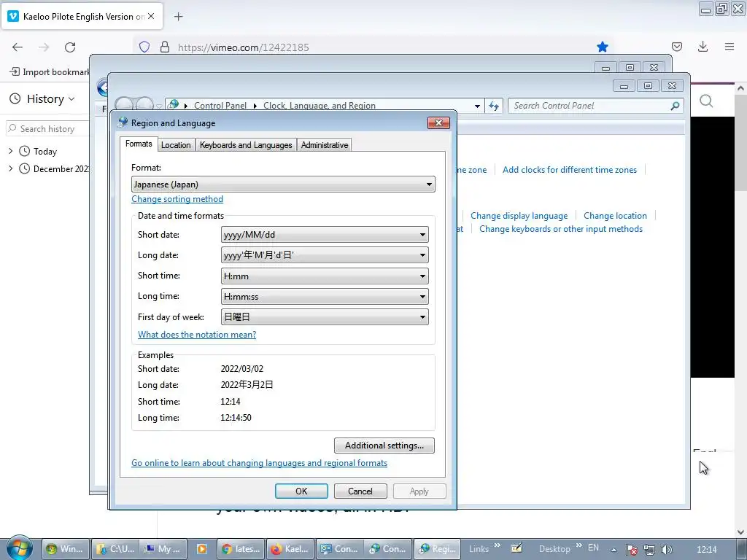Open the Firefox hamburger menu

[729, 47]
